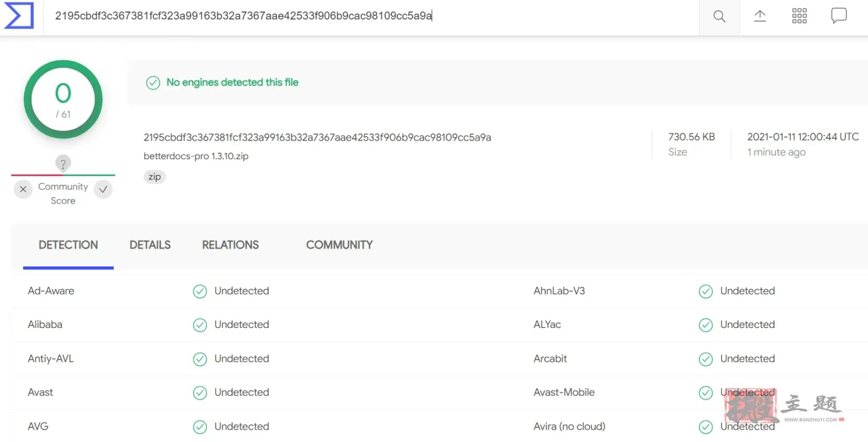This screenshot has width=868, height=442.
Task: Click the file name betterdocs-pro 1.3.10.zip
Action: point(196,156)
